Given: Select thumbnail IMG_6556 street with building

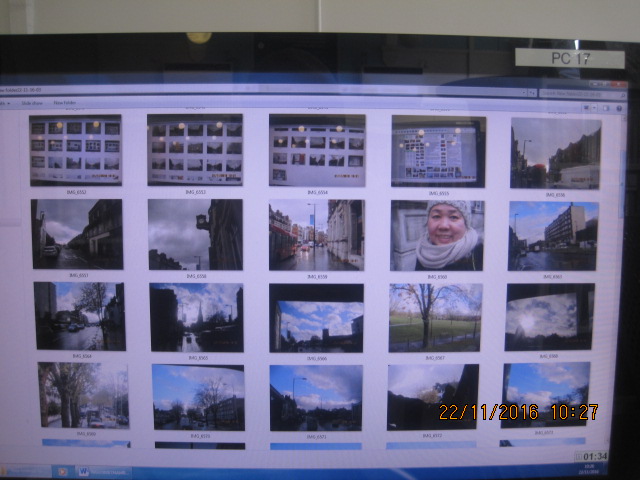Looking at the screenshot, I should coord(556,153).
